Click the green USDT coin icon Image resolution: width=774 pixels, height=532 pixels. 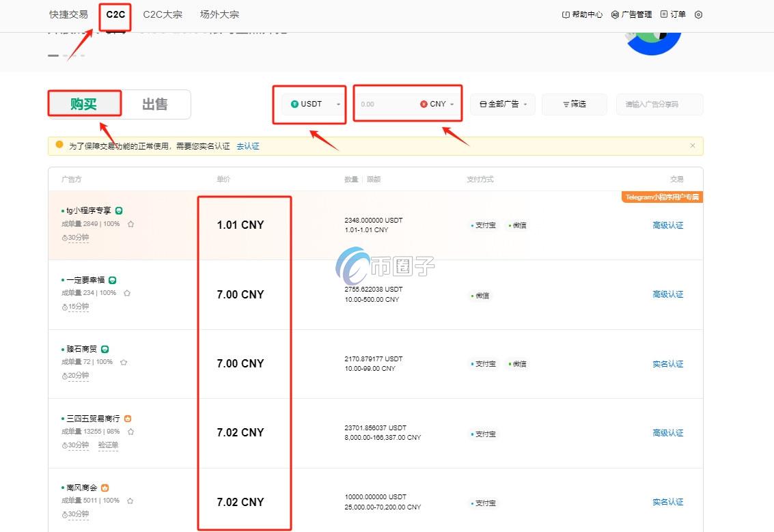tap(294, 104)
